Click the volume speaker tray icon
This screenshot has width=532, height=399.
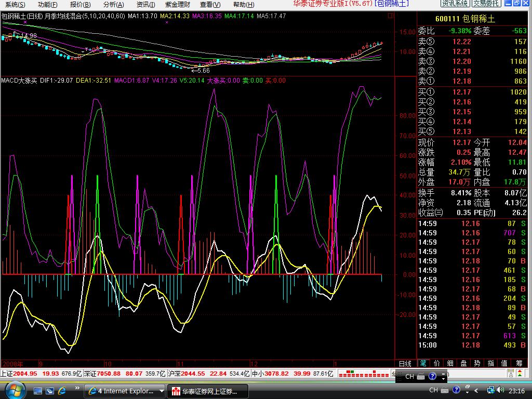[500, 390]
